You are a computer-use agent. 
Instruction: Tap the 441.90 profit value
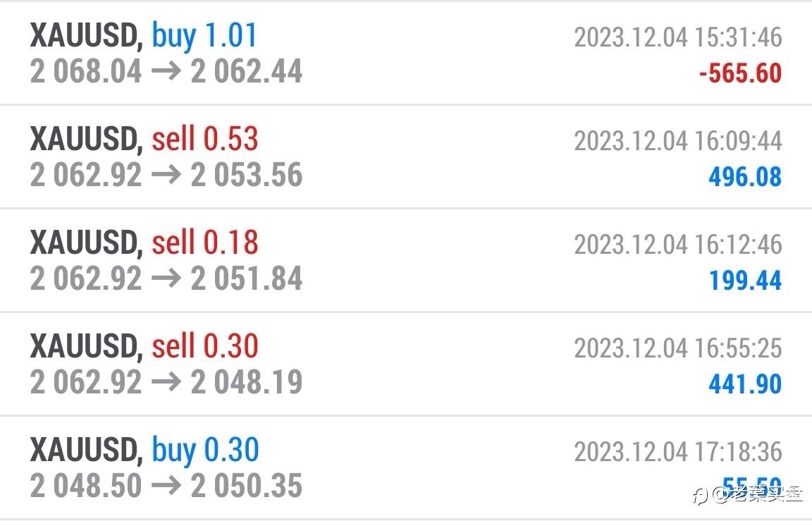pyautogui.click(x=745, y=384)
